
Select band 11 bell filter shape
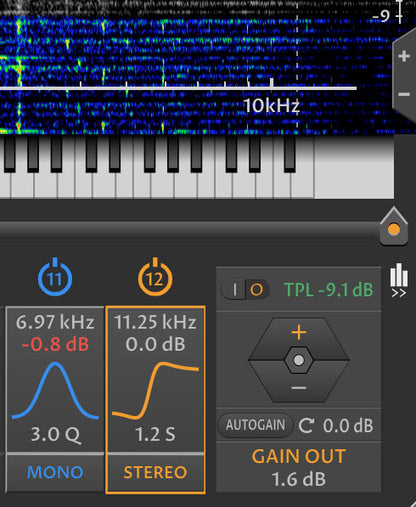pos(55,390)
